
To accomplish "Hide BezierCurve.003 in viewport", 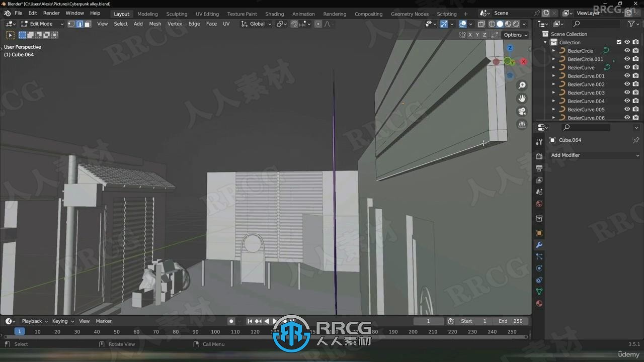I will pyautogui.click(x=627, y=93).
